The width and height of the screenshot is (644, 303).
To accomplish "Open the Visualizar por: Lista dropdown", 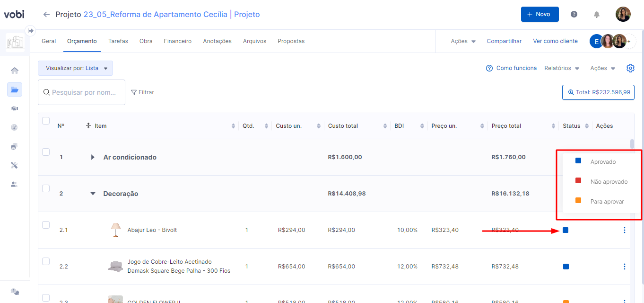I will tap(76, 68).
